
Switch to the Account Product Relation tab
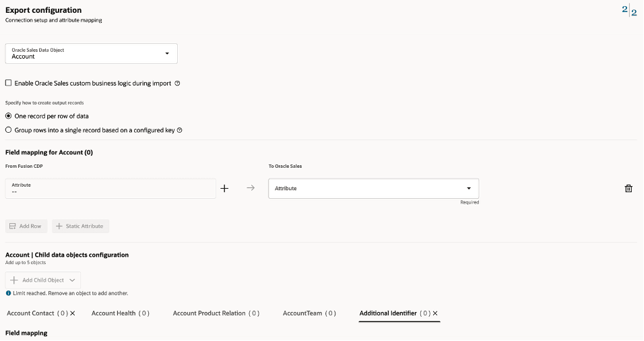216,313
